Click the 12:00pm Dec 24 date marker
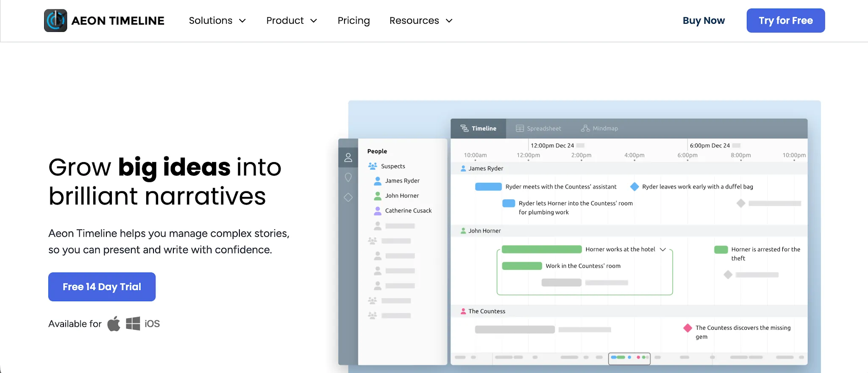The height and width of the screenshot is (373, 868). point(552,146)
